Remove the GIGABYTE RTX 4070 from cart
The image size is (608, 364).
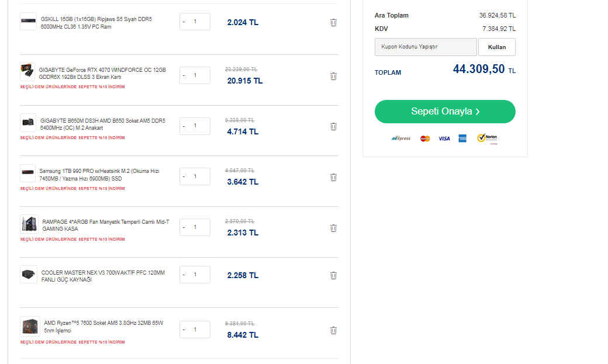333,76
